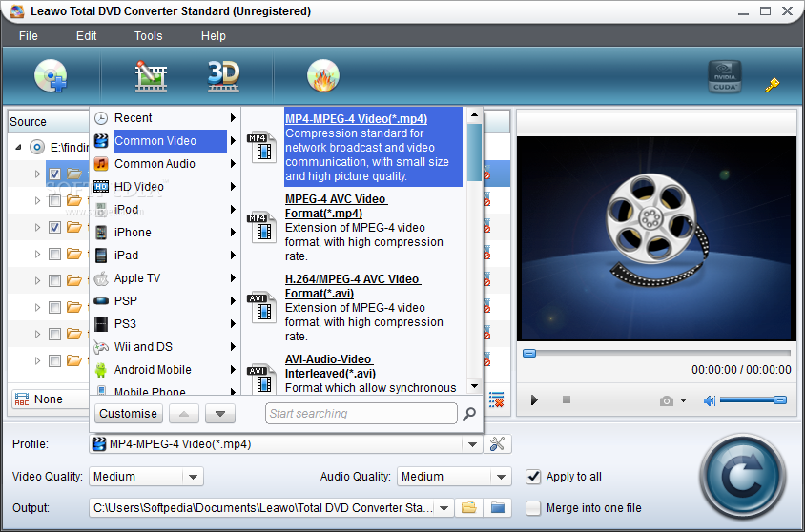Image resolution: width=805 pixels, height=532 pixels.
Task: Select H.264/MPEG-4 AVC avi format icon
Action: (x=262, y=307)
